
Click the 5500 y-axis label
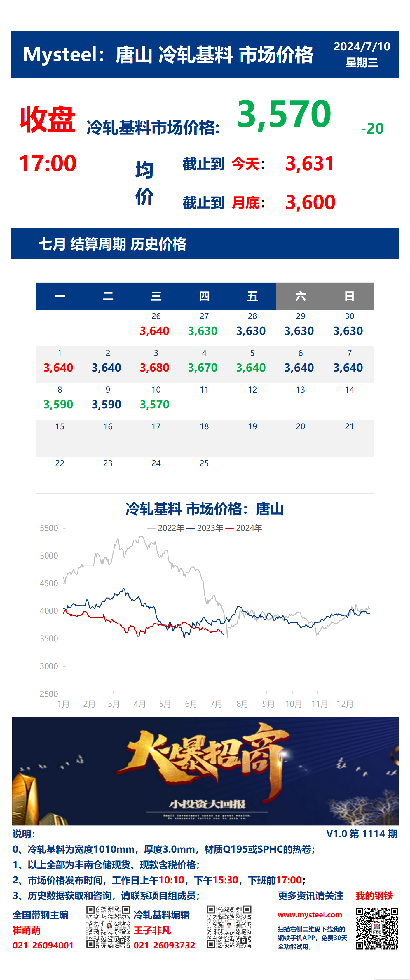[x=49, y=528]
